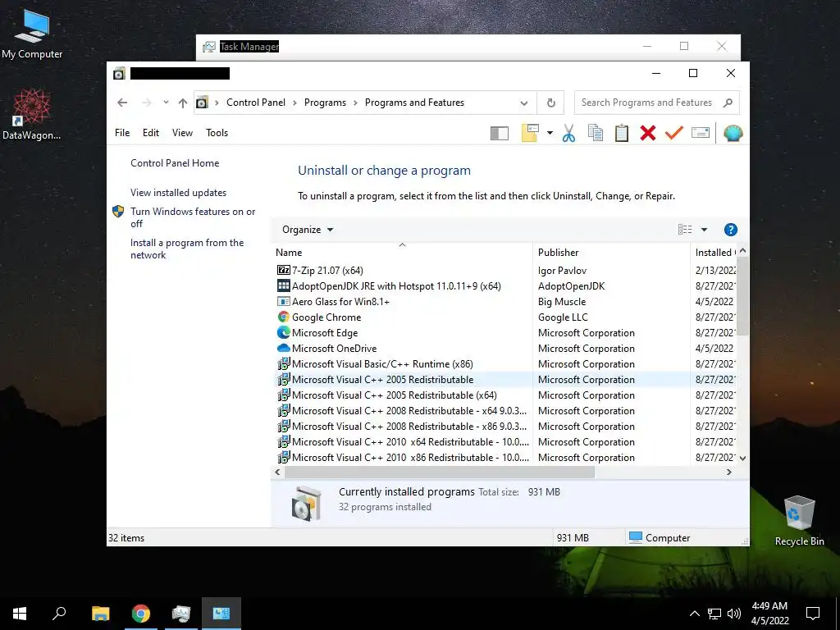The width and height of the screenshot is (840, 630).
Task: Expand chevron after Control Panel breadcrumb
Action: (294, 103)
